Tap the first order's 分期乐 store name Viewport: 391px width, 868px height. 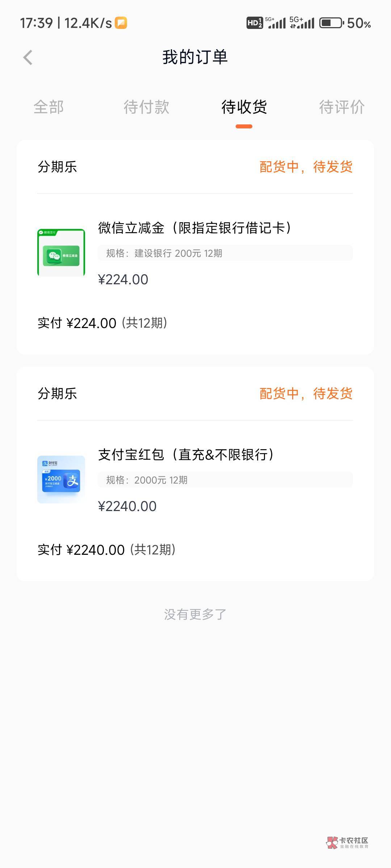pyautogui.click(x=57, y=167)
